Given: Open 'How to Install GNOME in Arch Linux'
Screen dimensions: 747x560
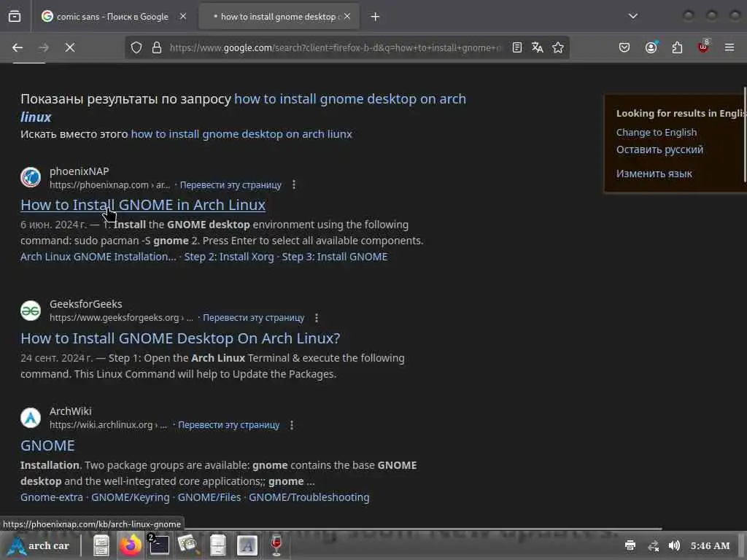Looking at the screenshot, I should 143,205.
